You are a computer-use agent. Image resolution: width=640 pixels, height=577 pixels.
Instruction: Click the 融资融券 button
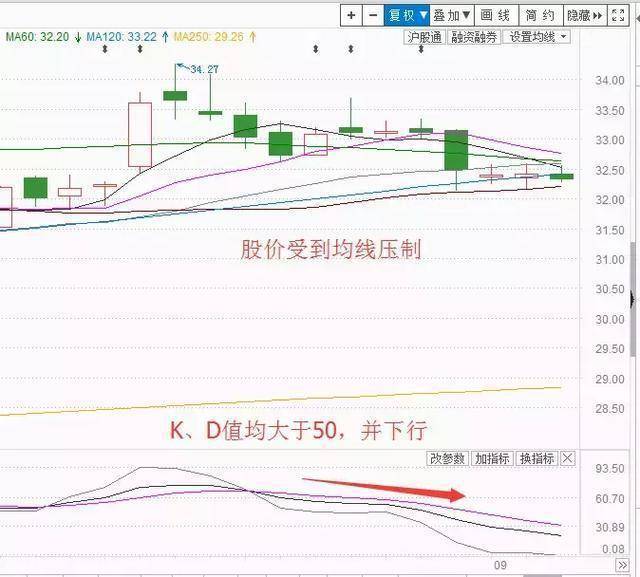(474, 38)
